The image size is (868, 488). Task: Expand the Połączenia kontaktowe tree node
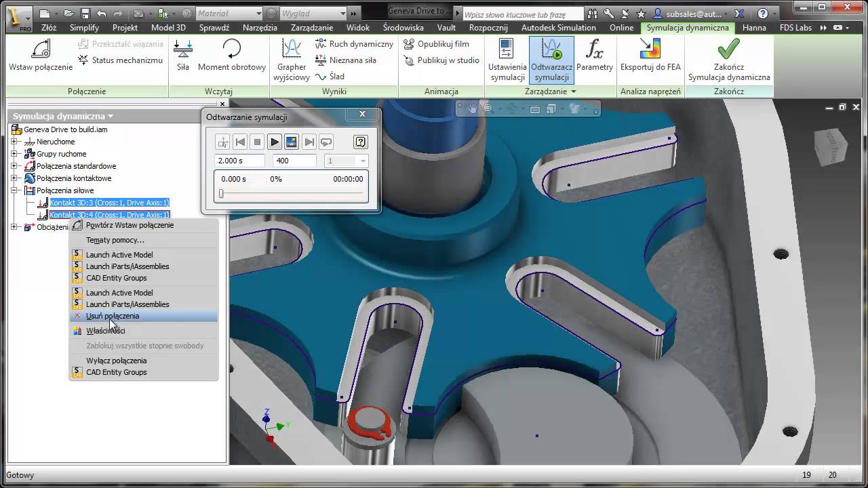coord(14,178)
